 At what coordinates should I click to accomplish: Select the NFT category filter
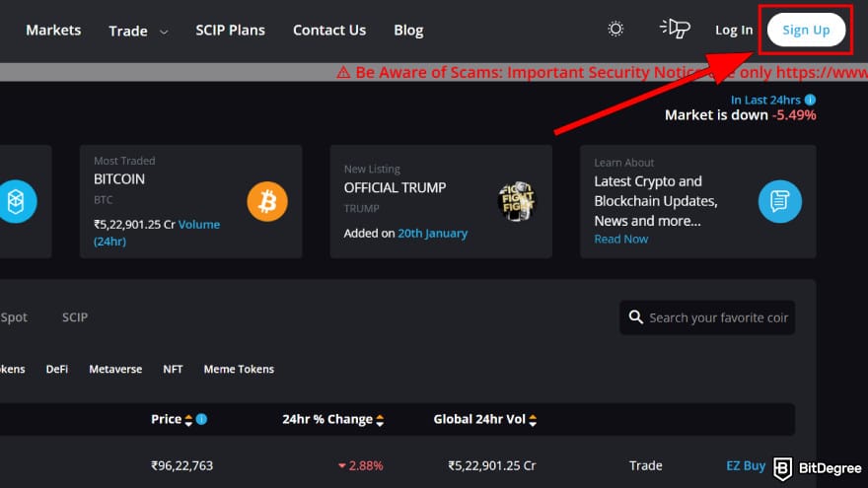pyautogui.click(x=173, y=369)
